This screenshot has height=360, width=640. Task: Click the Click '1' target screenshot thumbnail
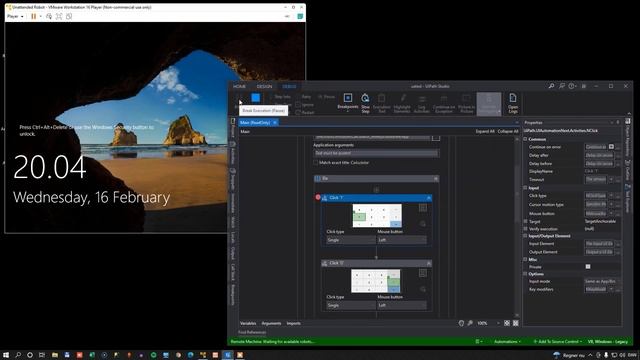pyautogui.click(x=377, y=216)
